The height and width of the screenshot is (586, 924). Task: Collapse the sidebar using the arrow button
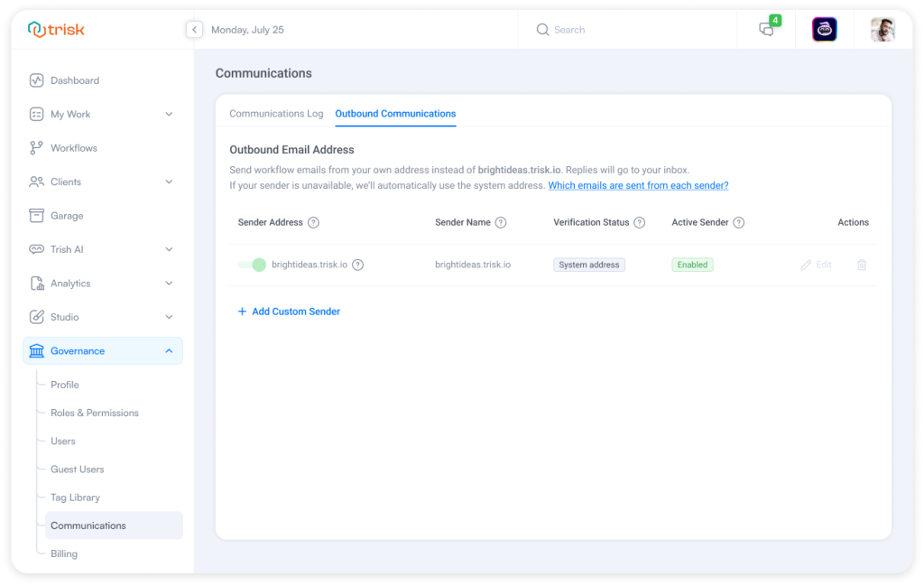pyautogui.click(x=194, y=30)
